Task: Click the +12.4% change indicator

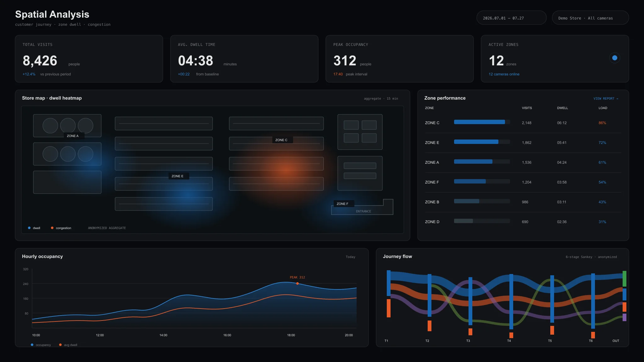Action: [x=29, y=74]
